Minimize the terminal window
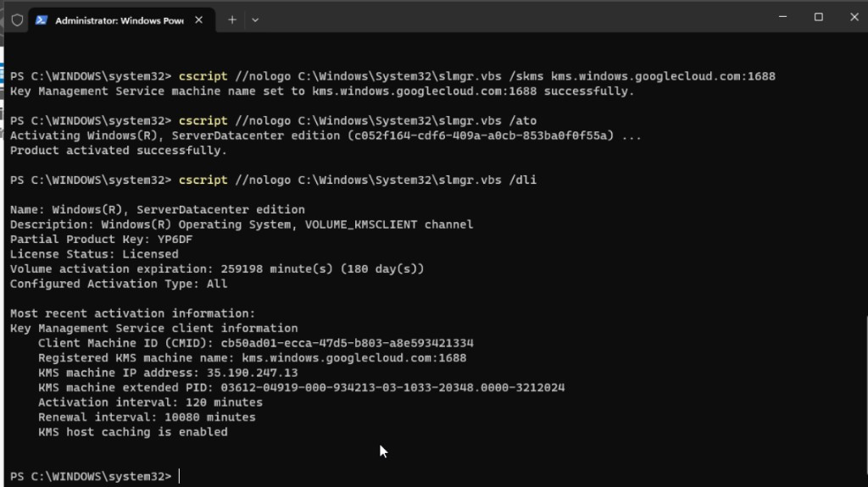868x487 pixels. click(782, 17)
